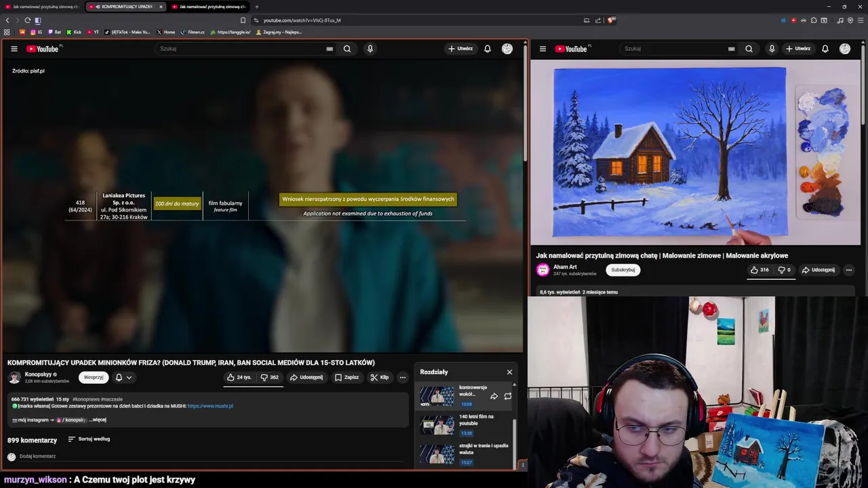Open the right YouTube hamburger guide menu
Viewport: 868px width, 488px height.
pos(542,49)
